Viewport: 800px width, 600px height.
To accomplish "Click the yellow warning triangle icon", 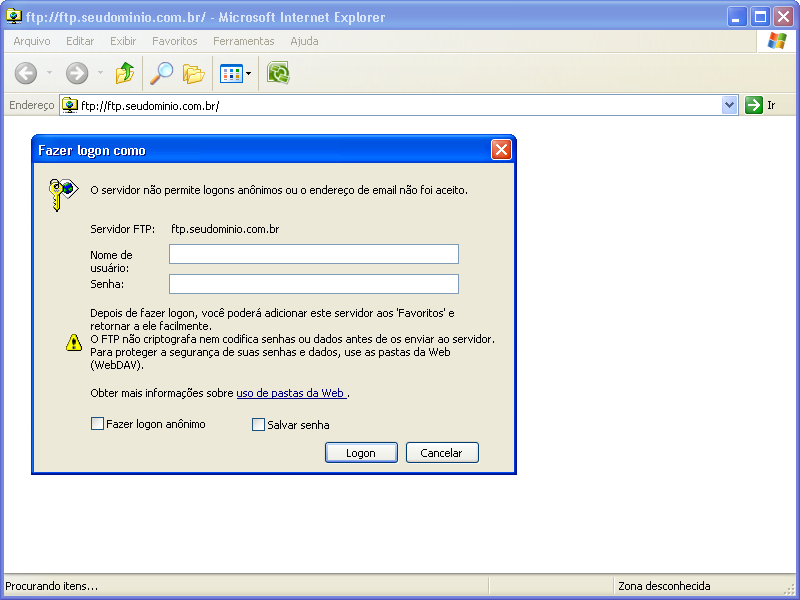I will (x=74, y=342).
